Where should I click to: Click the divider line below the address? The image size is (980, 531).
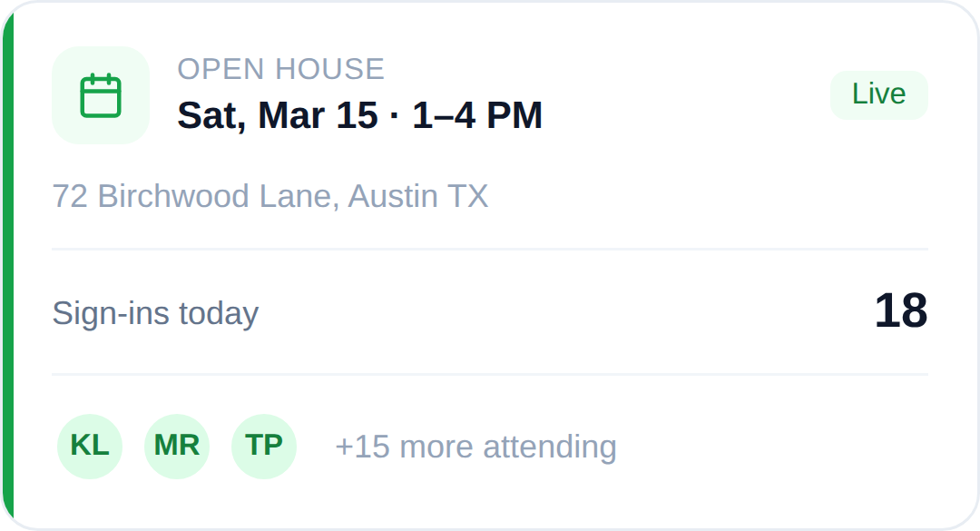pos(490,249)
